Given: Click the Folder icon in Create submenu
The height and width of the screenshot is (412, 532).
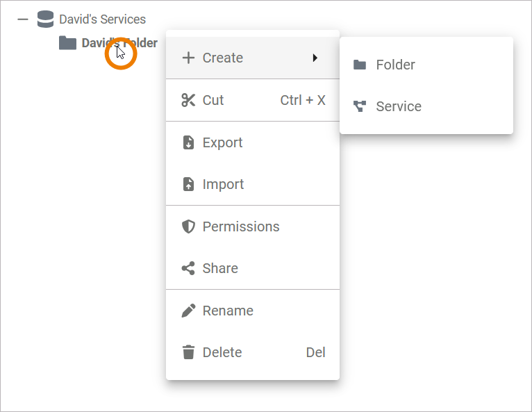Looking at the screenshot, I should click(360, 65).
